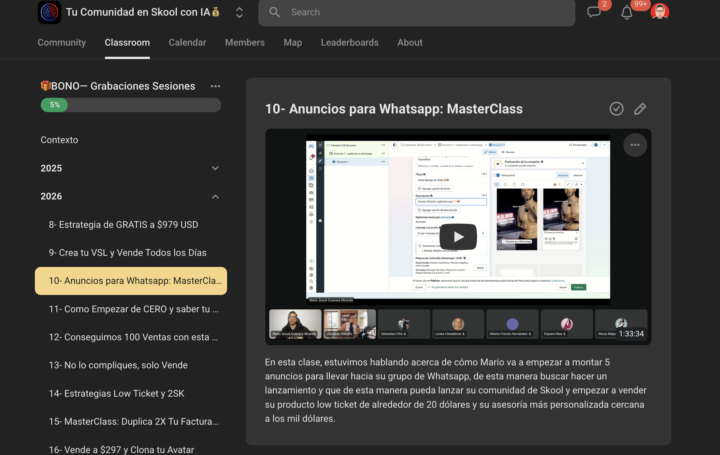Click the BONO— Grabaciones Sesiones course title

(x=118, y=86)
